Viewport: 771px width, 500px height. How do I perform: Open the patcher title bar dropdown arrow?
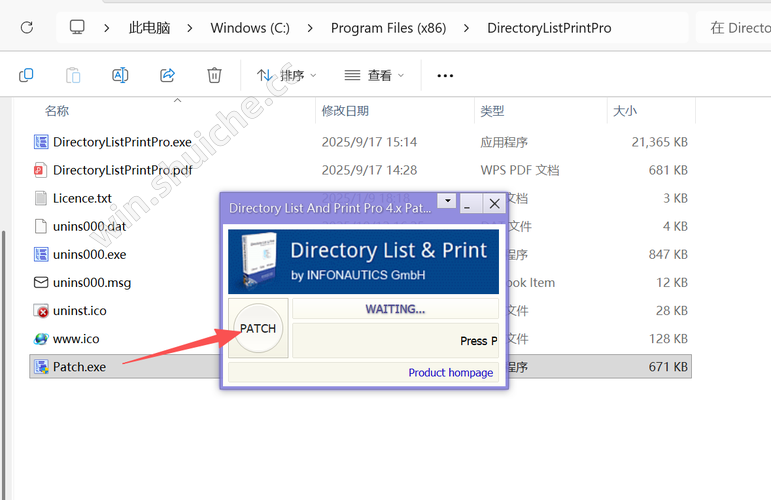coord(446,202)
